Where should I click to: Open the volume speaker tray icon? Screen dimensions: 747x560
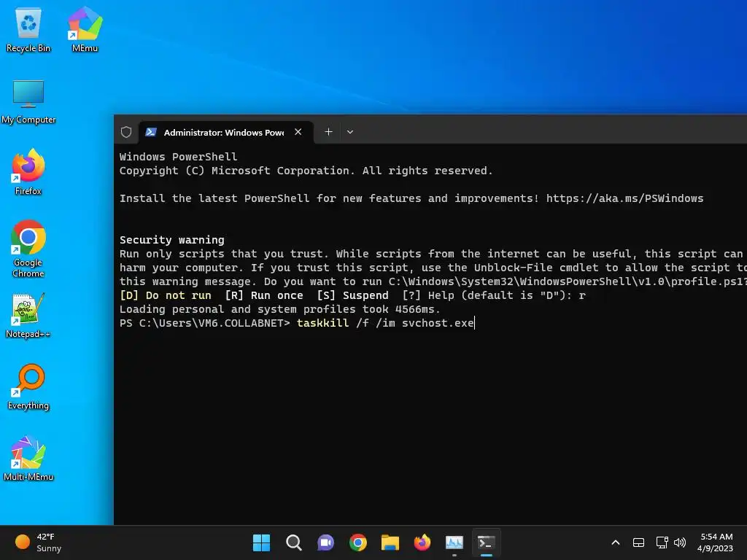pyautogui.click(x=680, y=542)
